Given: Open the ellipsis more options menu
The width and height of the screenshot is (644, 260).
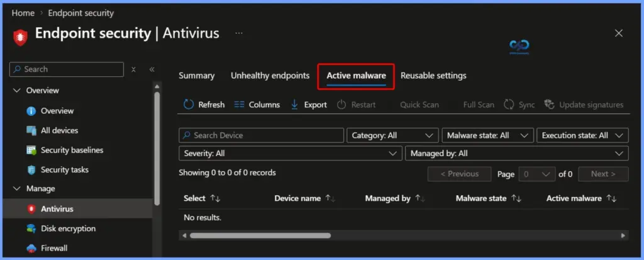Looking at the screenshot, I should click(x=239, y=33).
